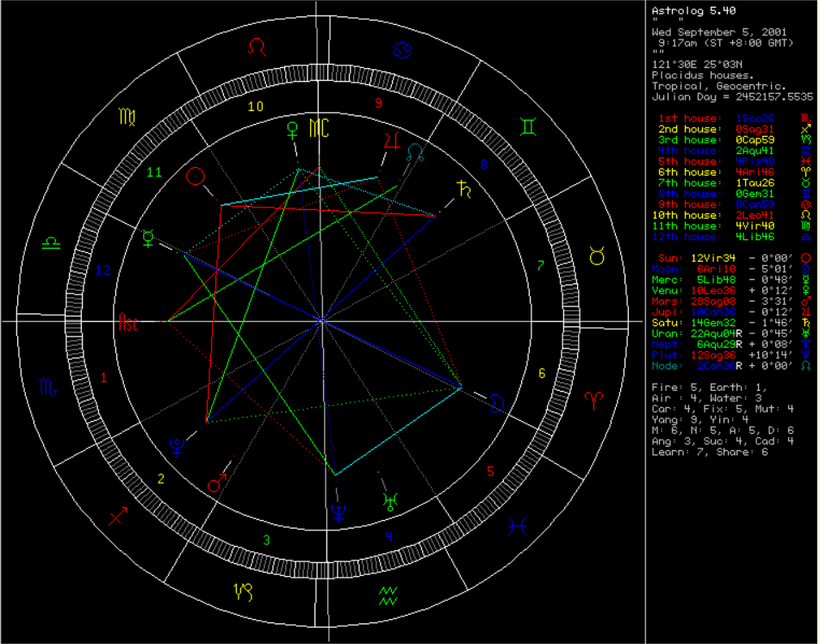Image resolution: width=820 pixels, height=644 pixels.
Task: Click the Gemini sign glyph on outer ring
Action: point(529,127)
